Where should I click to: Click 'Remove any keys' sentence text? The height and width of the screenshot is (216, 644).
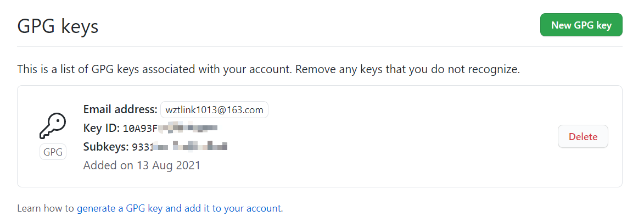point(408,69)
